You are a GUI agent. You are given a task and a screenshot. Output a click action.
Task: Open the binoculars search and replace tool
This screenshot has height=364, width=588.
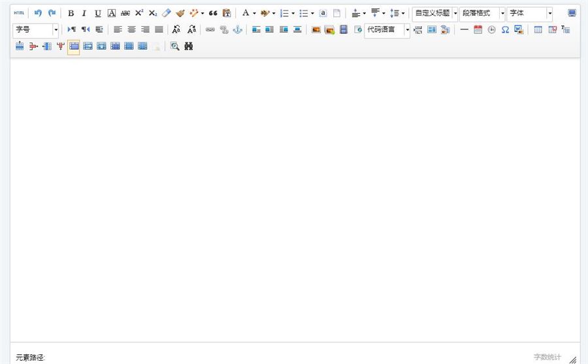[x=189, y=46]
